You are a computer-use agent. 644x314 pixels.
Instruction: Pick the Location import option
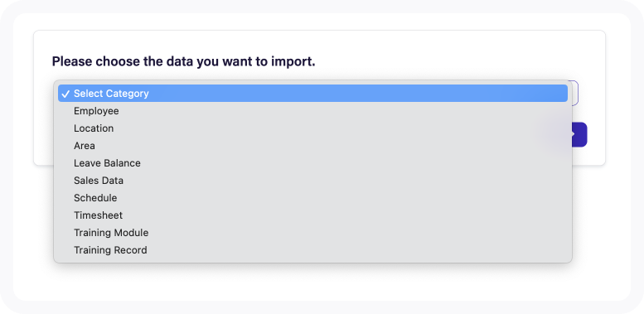point(313,128)
